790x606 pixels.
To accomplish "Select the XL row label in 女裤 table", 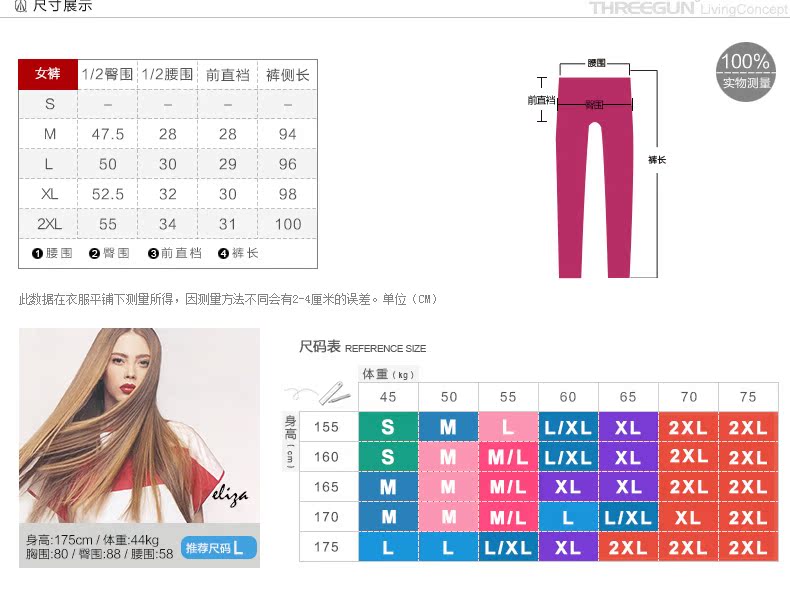I will (49, 194).
